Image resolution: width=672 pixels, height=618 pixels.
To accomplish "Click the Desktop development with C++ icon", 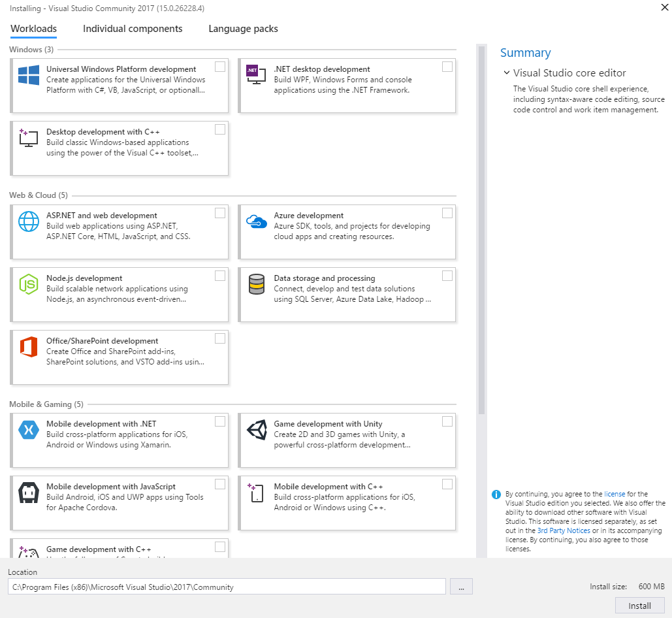I will [29, 138].
